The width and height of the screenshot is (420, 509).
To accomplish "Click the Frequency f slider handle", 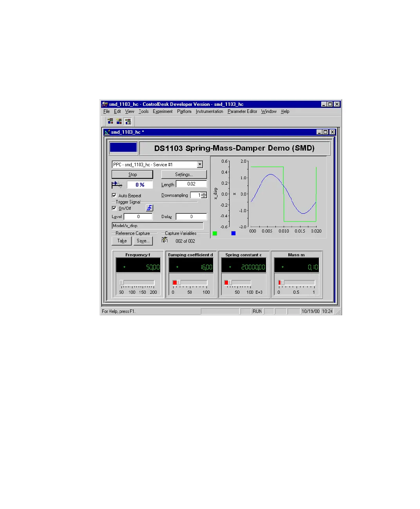I will click(122, 282).
